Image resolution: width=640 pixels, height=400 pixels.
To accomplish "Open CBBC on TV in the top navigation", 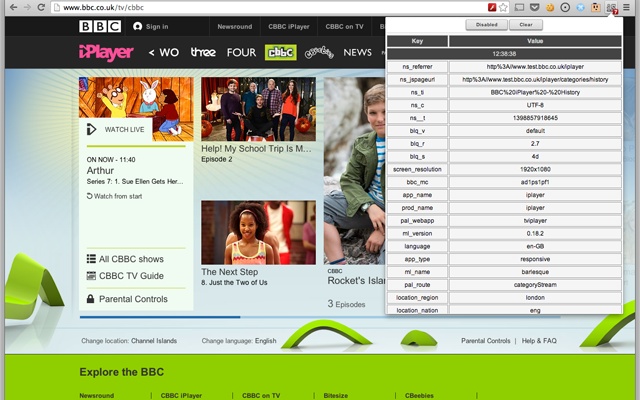I will 344,27.
